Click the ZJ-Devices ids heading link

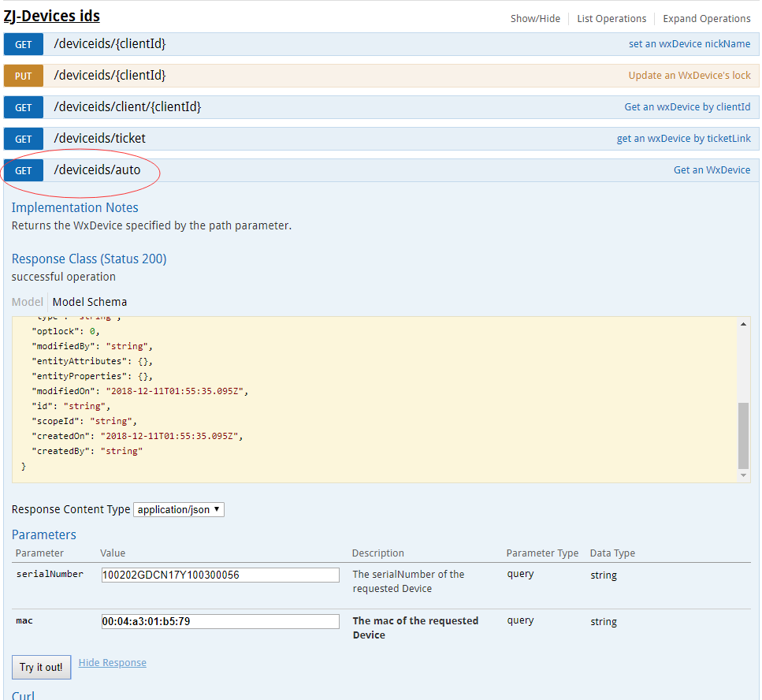click(51, 16)
